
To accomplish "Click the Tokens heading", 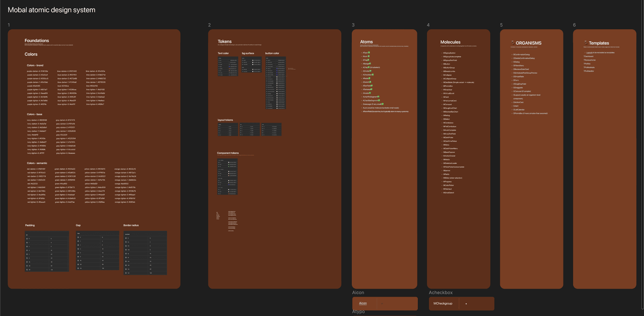I will click(225, 41).
